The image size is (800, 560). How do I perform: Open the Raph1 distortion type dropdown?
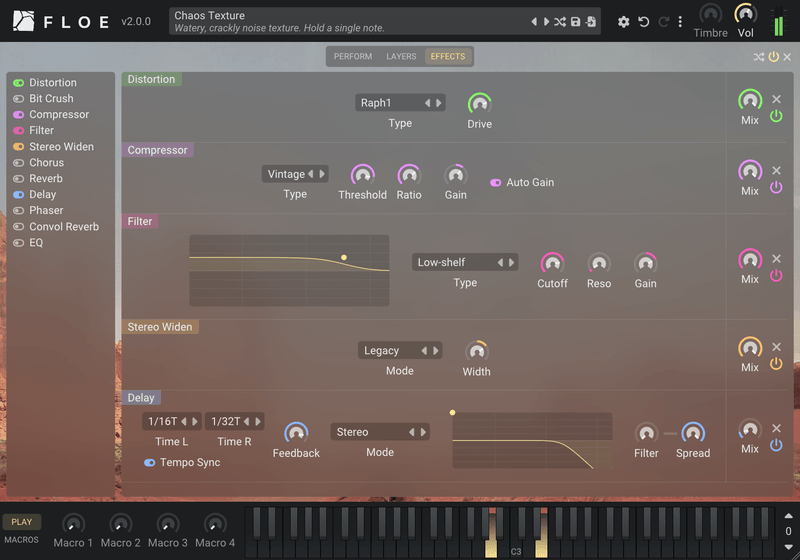pyautogui.click(x=400, y=103)
